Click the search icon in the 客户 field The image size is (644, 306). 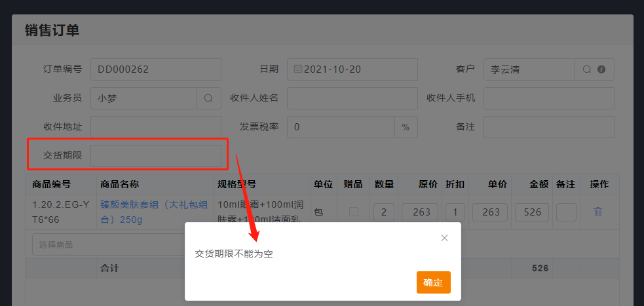587,69
